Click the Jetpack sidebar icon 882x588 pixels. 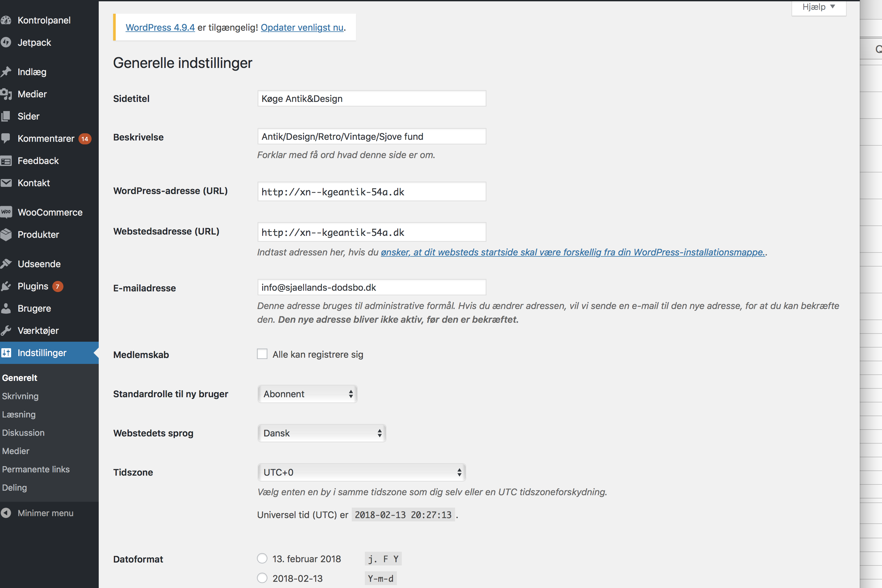[x=6, y=42]
